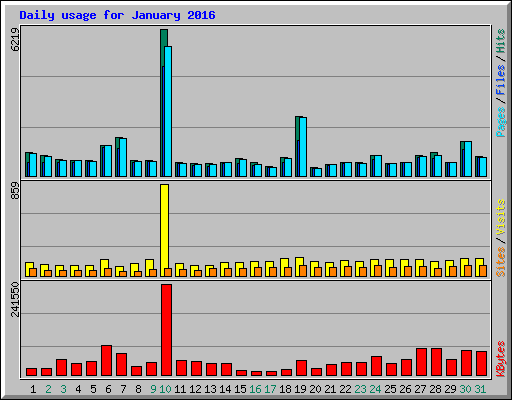Screen dimensions: 512x400
Task: Click day label 7
Action: (123, 389)
